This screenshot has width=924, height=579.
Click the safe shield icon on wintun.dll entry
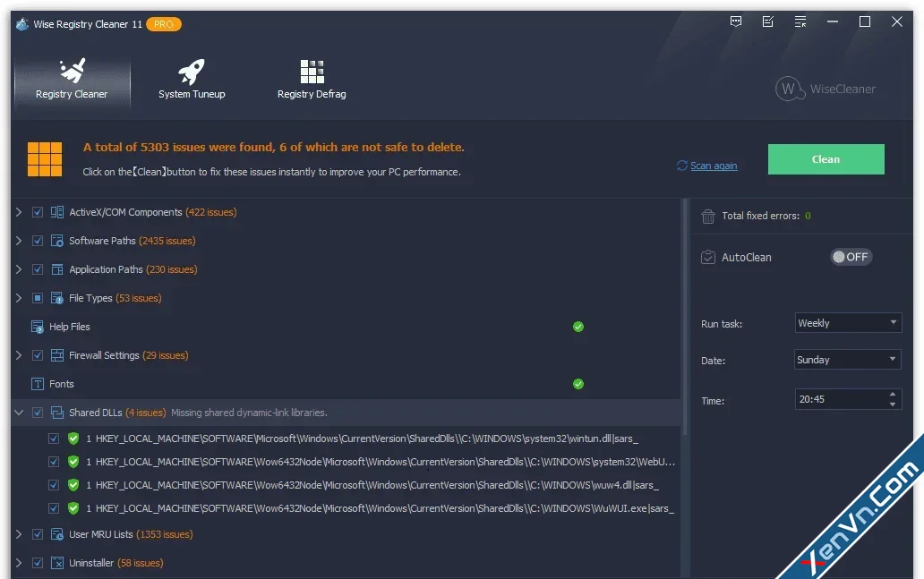click(73, 439)
